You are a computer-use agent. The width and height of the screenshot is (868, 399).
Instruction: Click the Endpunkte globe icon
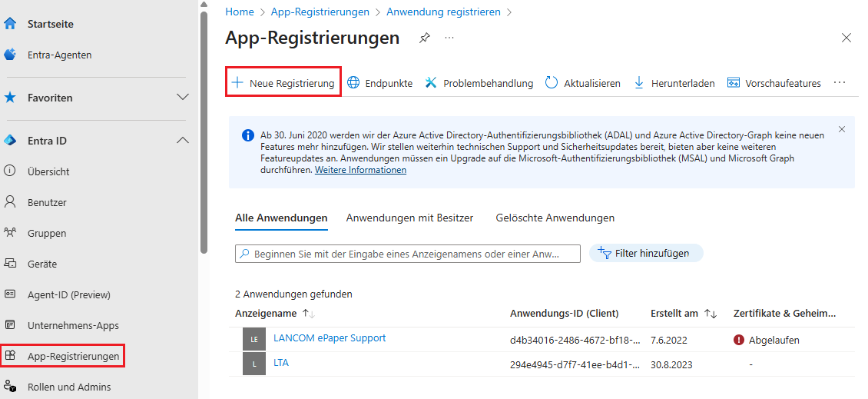353,83
